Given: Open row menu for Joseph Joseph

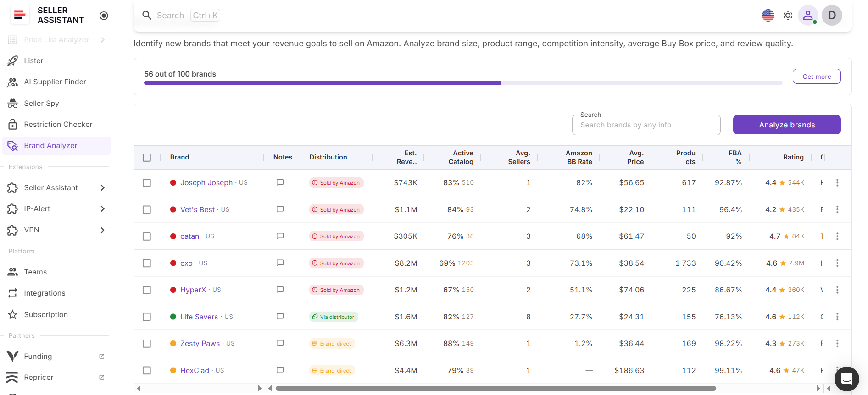Looking at the screenshot, I should point(837,182).
